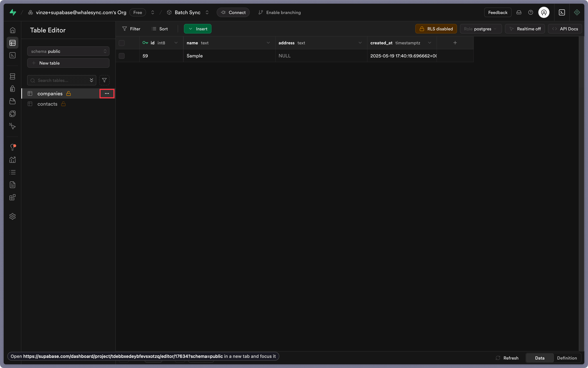Switch to the Definition tab

pos(567,358)
